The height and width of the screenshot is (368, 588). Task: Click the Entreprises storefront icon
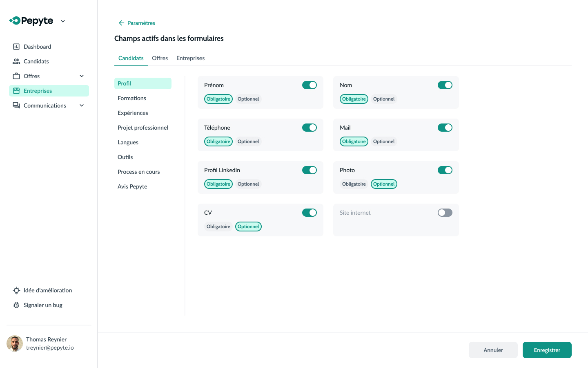pyautogui.click(x=16, y=91)
